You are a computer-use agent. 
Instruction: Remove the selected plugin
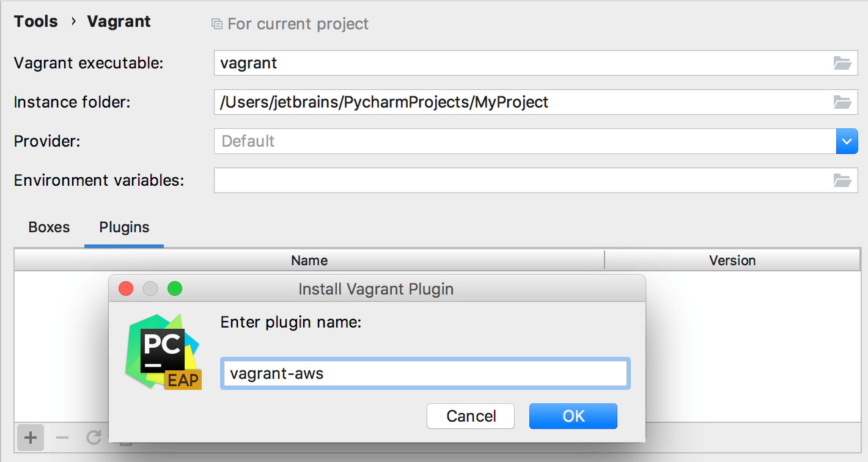tap(62, 438)
